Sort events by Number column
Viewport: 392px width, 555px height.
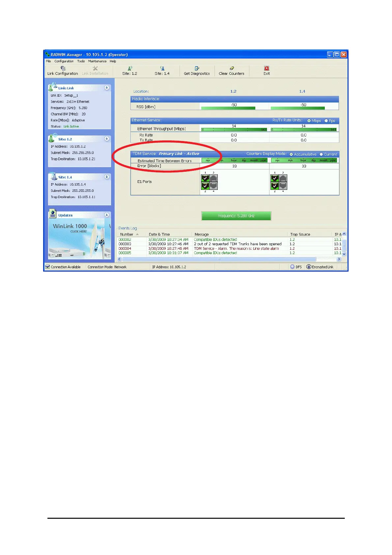point(131,234)
